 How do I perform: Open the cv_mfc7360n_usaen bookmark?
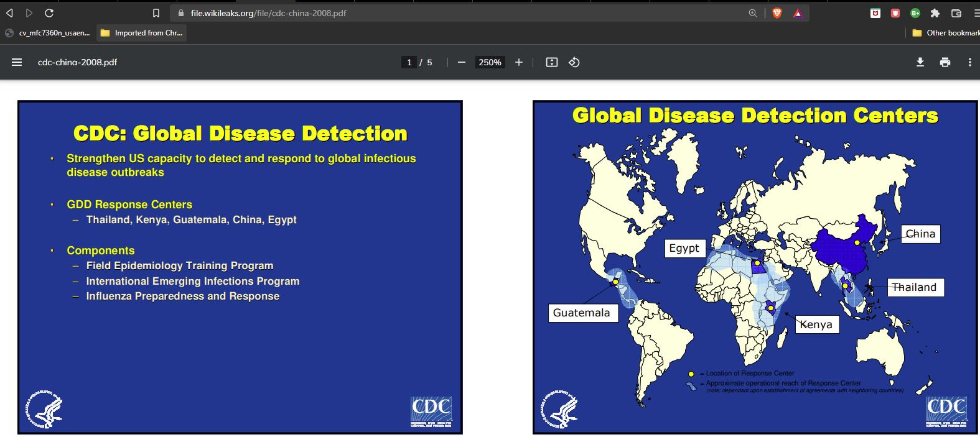pyautogui.click(x=47, y=33)
